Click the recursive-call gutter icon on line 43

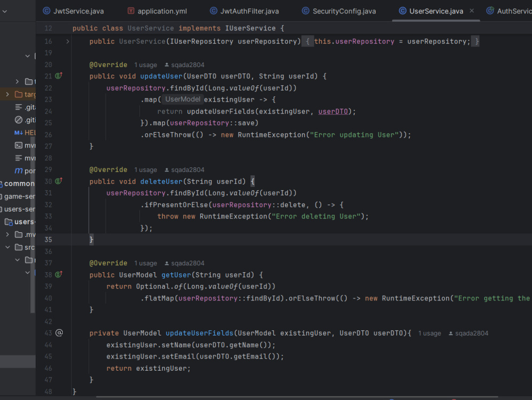59,333
